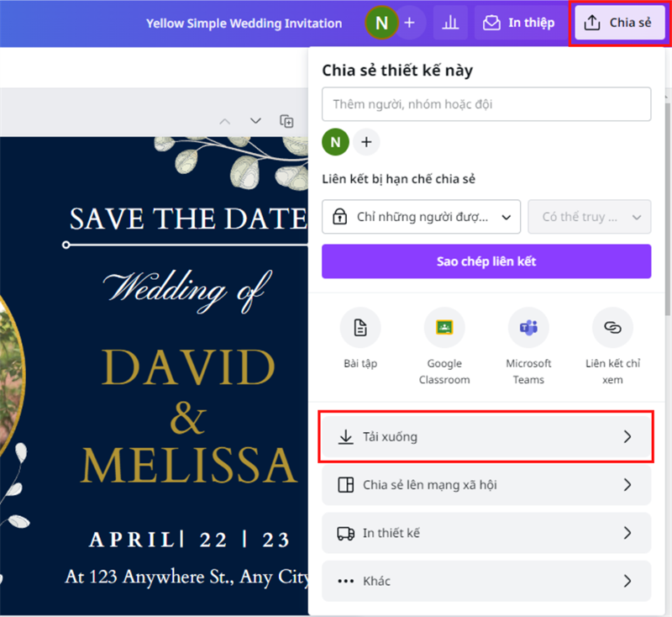
Task: Share to Microsoft Teams
Action: 528,328
